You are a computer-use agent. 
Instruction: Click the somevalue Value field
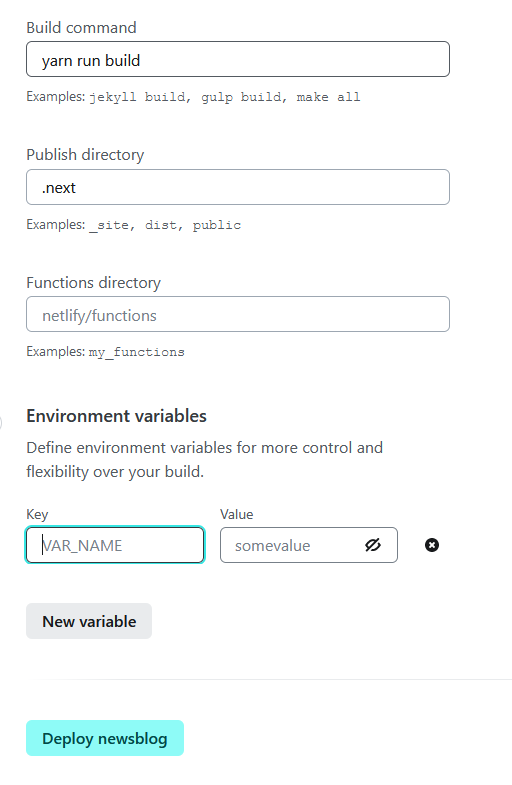(x=309, y=545)
